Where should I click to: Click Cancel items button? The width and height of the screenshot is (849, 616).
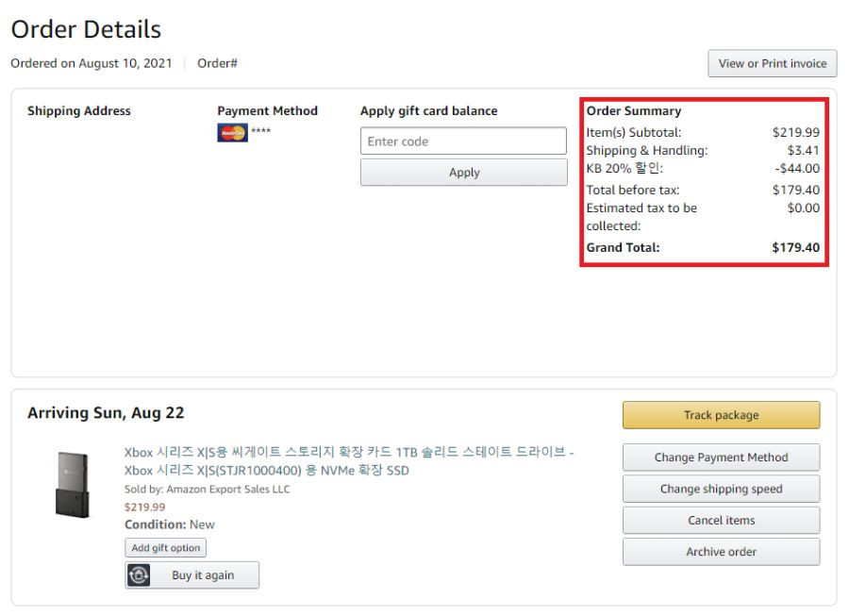(722, 520)
